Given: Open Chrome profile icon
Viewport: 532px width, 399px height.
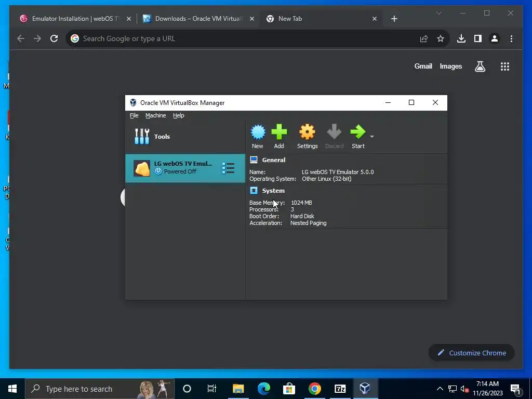Looking at the screenshot, I should tap(495, 38).
